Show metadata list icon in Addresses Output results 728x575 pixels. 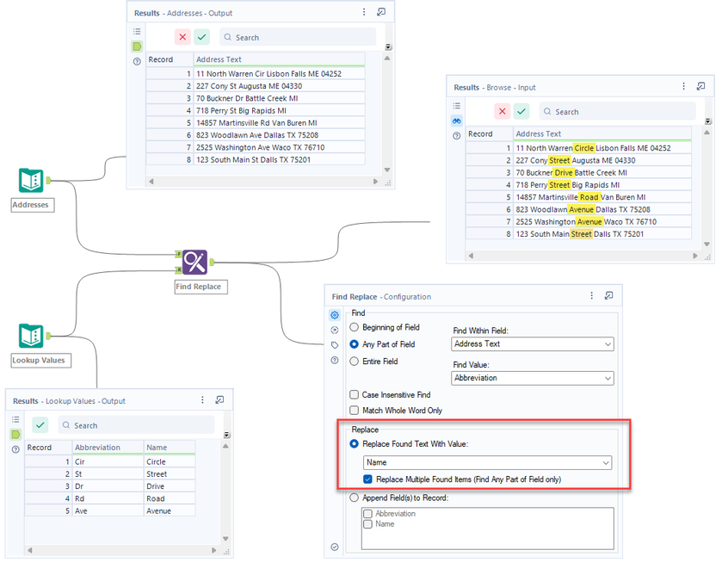point(137,32)
